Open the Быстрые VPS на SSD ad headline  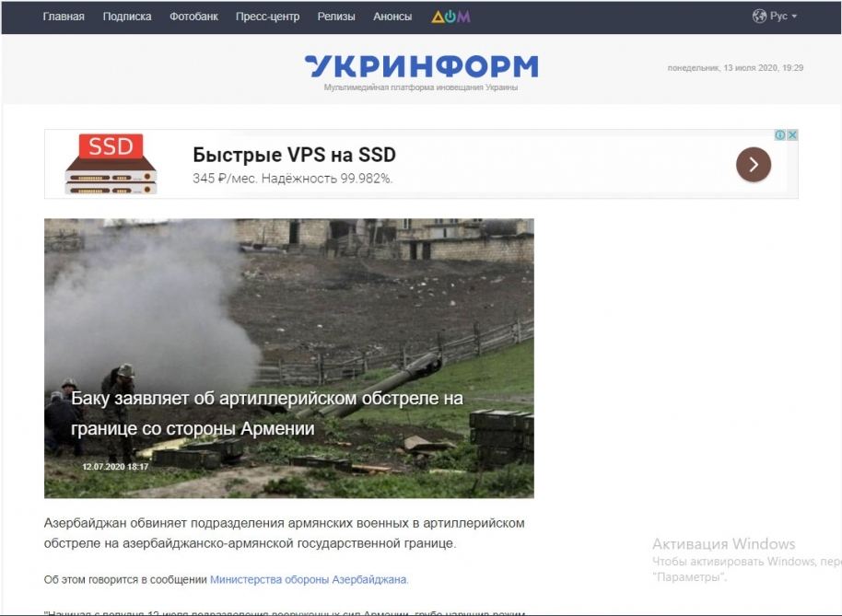click(294, 155)
